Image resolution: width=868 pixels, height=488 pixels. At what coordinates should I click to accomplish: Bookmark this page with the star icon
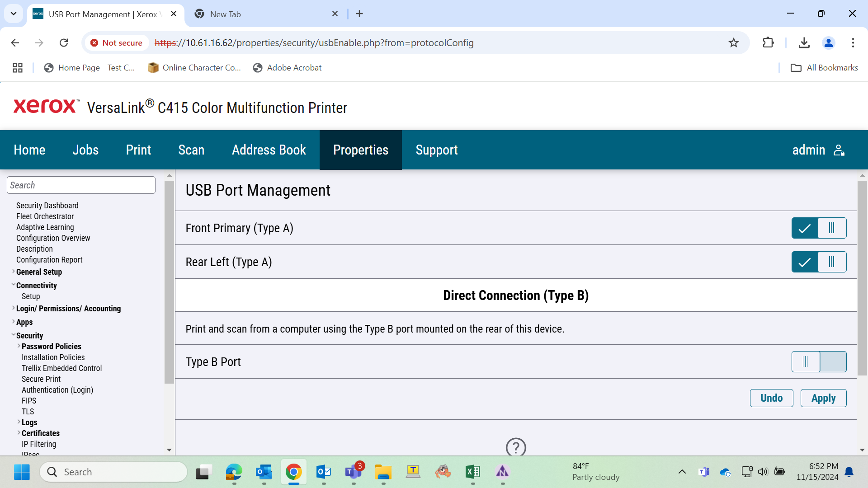click(x=733, y=43)
